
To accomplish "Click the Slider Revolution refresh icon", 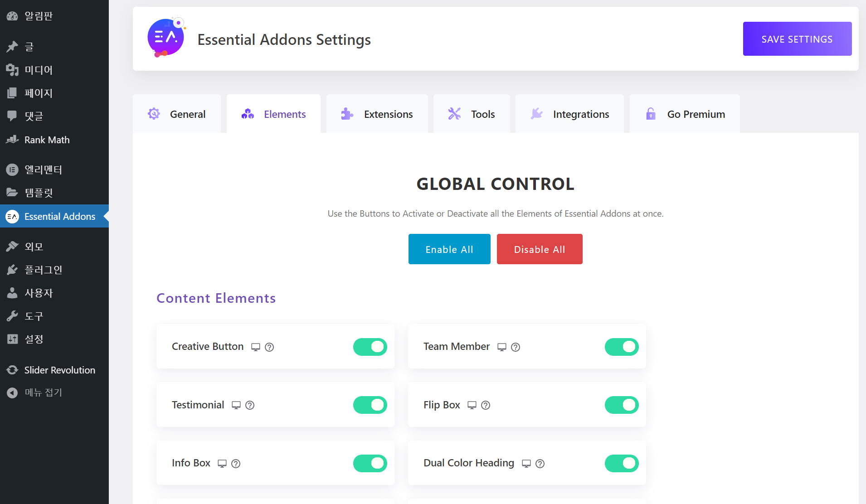I will tap(12, 370).
